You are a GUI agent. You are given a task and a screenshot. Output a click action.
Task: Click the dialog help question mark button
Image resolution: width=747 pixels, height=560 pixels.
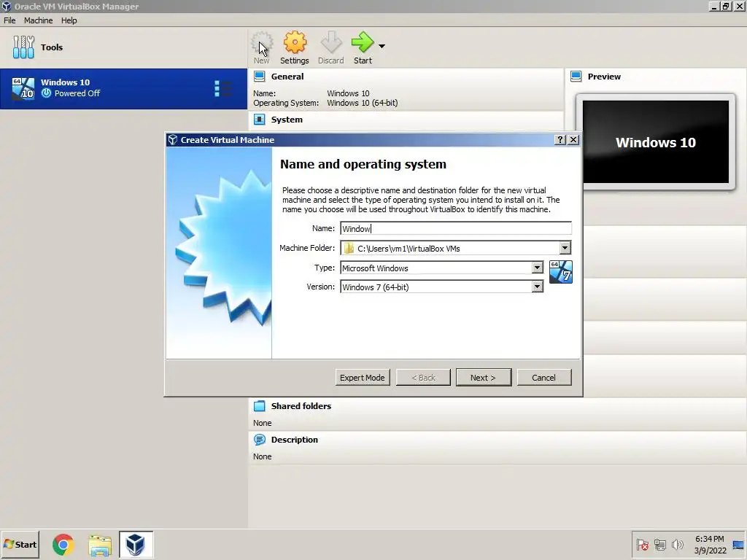560,139
